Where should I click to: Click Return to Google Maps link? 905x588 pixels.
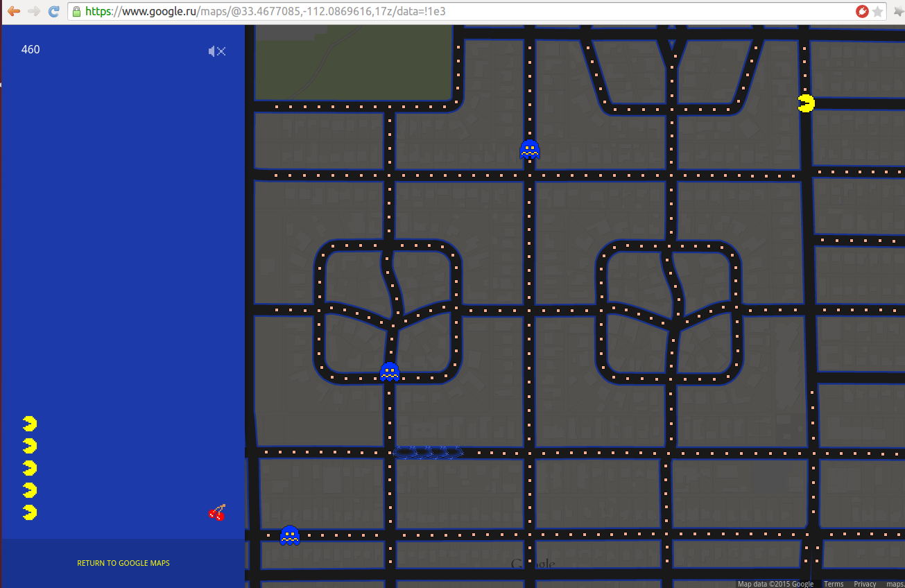coord(123,563)
